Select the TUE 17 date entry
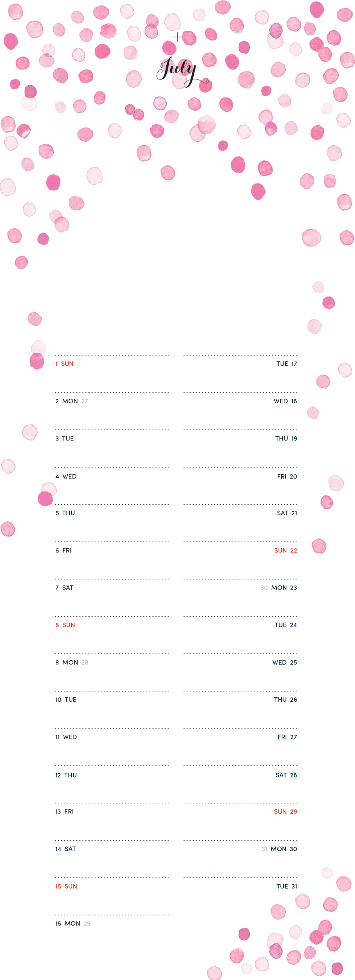Image resolution: width=355 pixels, height=980 pixels. click(287, 364)
